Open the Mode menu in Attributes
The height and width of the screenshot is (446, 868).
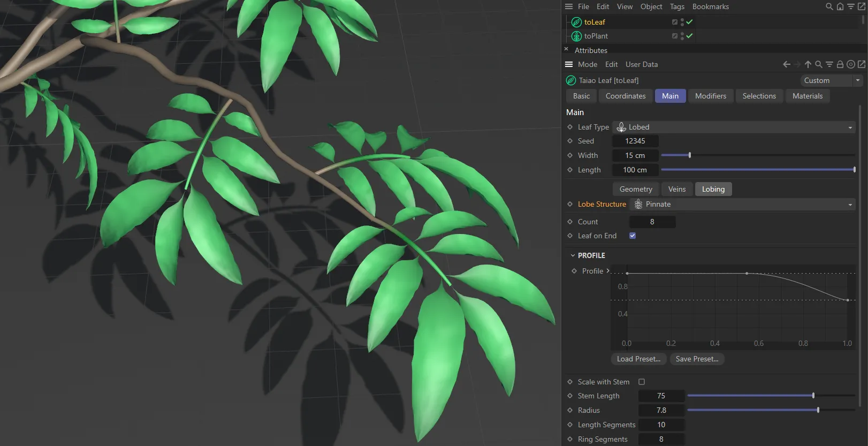[588, 64]
